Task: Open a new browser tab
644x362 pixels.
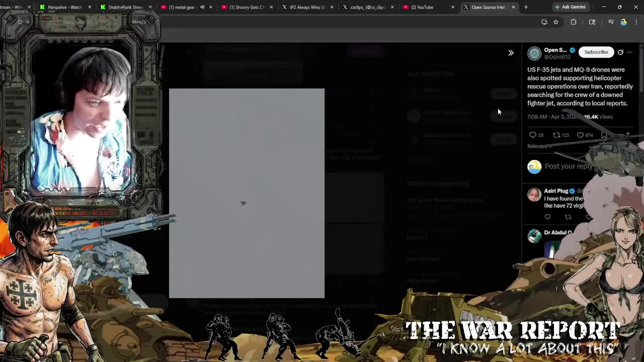Action: [x=526, y=7]
